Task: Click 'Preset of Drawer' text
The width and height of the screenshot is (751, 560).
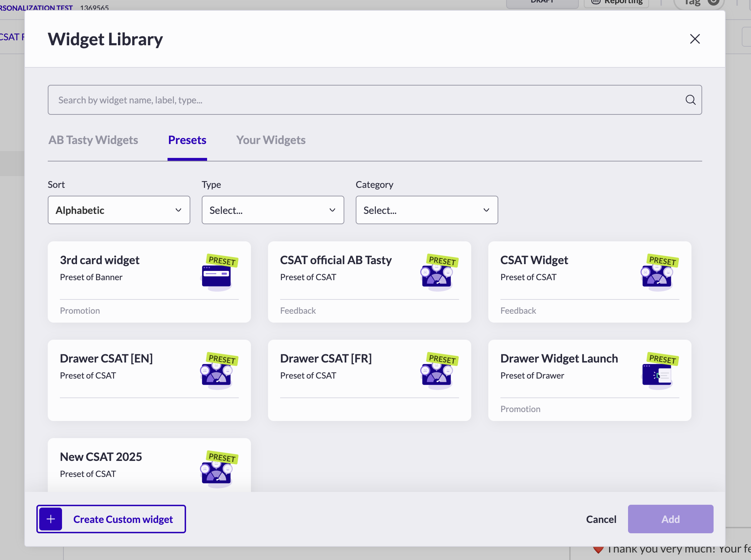Action: tap(532, 375)
